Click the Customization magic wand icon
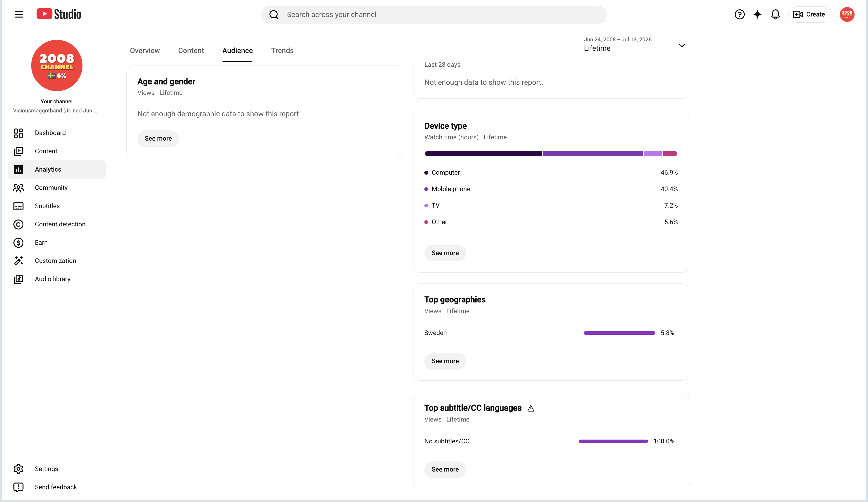 pos(18,261)
